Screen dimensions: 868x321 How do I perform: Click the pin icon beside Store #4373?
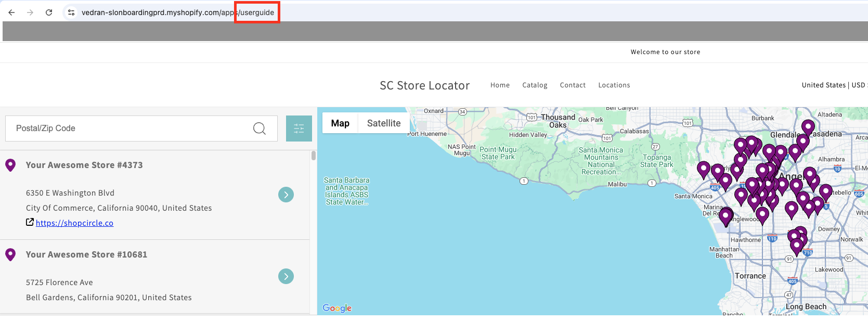(x=10, y=165)
